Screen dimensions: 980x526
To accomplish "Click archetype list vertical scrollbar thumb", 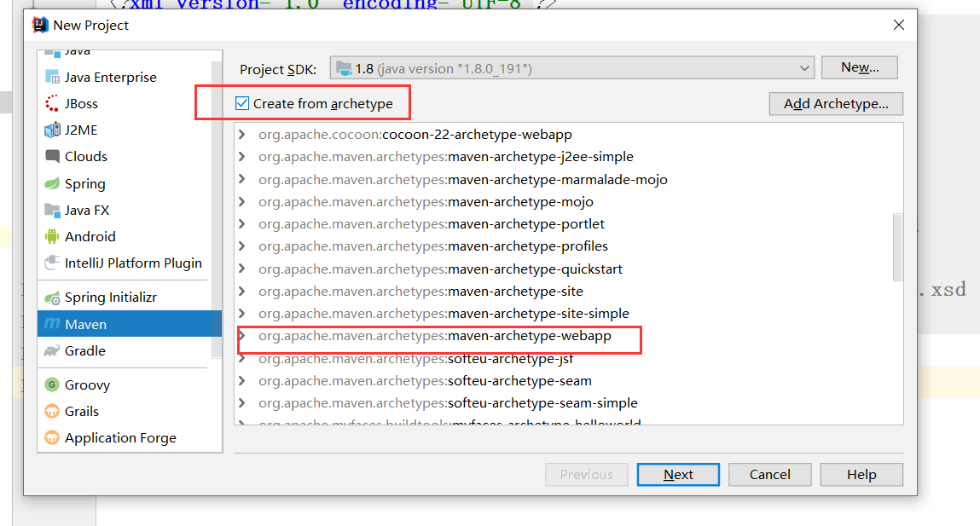I will click(897, 247).
